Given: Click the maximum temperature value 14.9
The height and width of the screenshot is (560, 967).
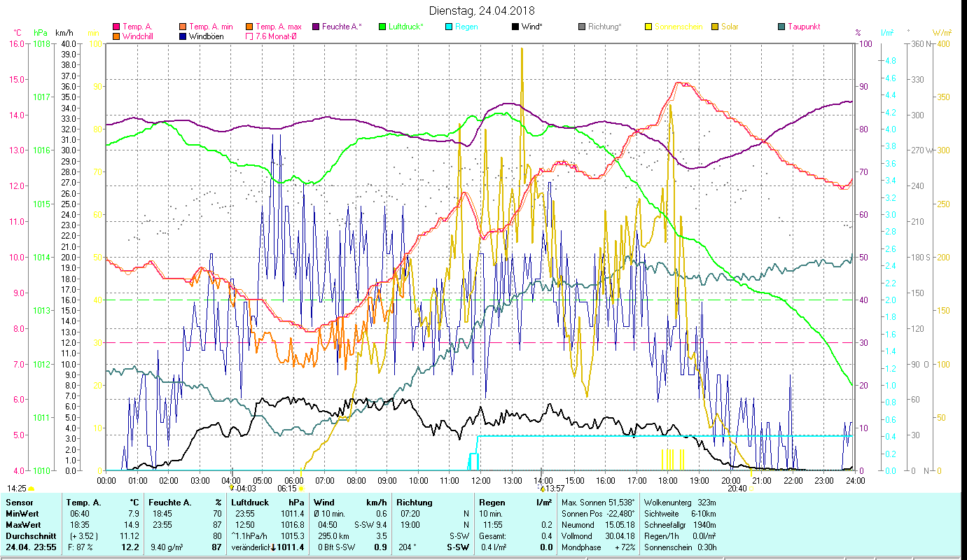Looking at the screenshot, I should (132, 524).
